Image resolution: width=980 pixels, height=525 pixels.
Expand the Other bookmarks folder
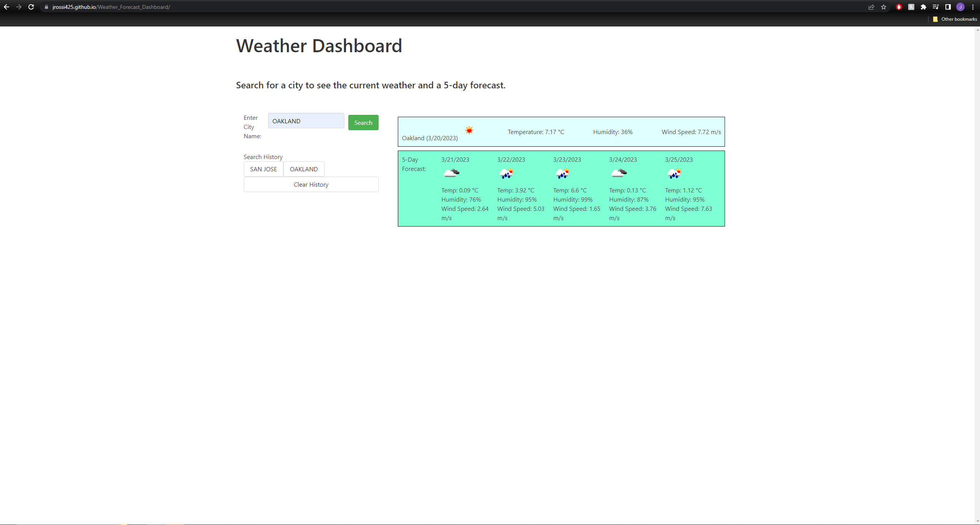pos(957,19)
